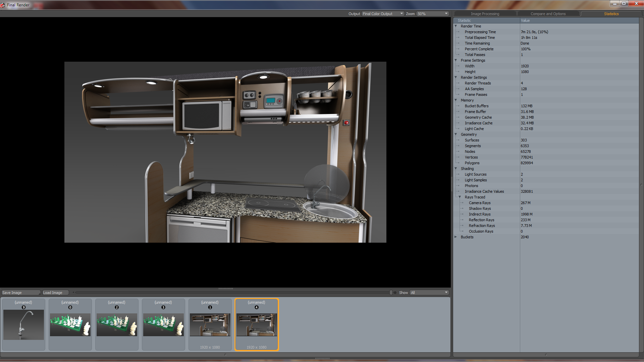Select the kitchen render thumbnail numbered 1
The image size is (644, 362).
pyautogui.click(x=210, y=324)
